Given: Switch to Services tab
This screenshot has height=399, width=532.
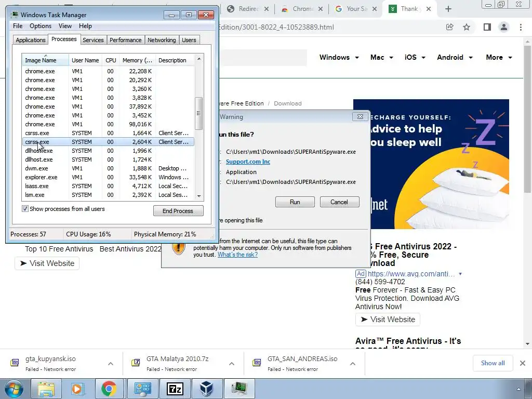Looking at the screenshot, I should tap(93, 40).
